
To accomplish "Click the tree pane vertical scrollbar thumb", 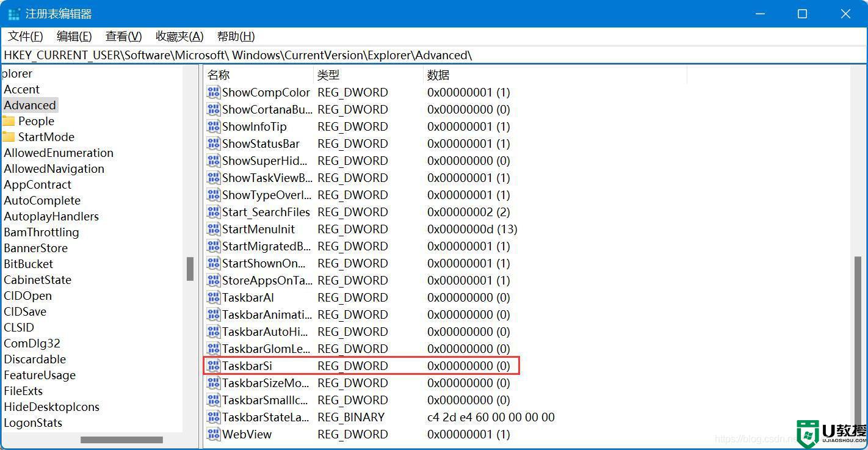I will coord(190,269).
